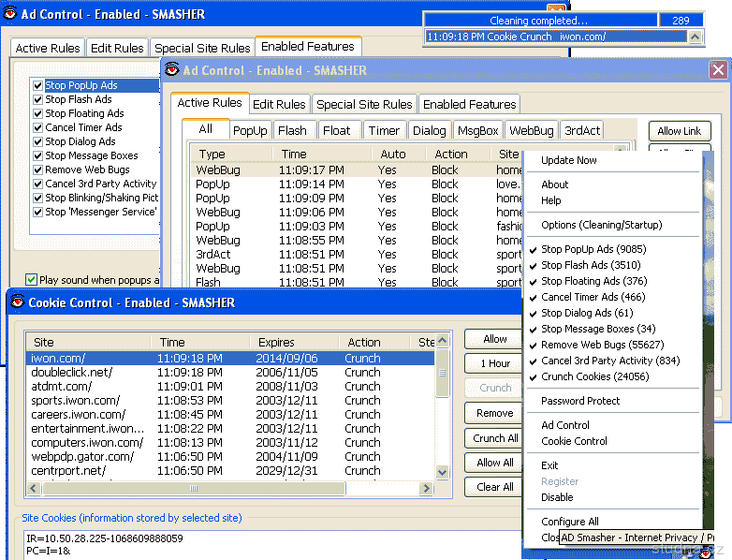Uncheck the Stop Flash Ads checkbox in Enabled Features

[x=38, y=99]
